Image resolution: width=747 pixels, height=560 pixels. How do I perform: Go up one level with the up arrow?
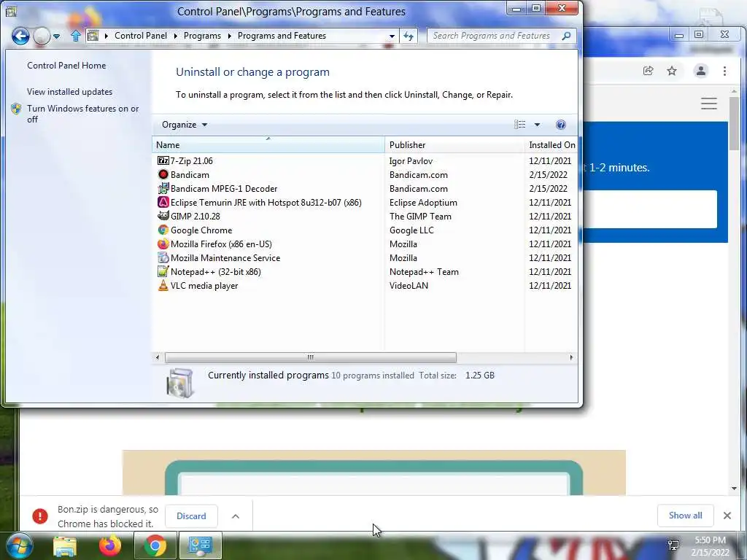pyautogui.click(x=75, y=36)
